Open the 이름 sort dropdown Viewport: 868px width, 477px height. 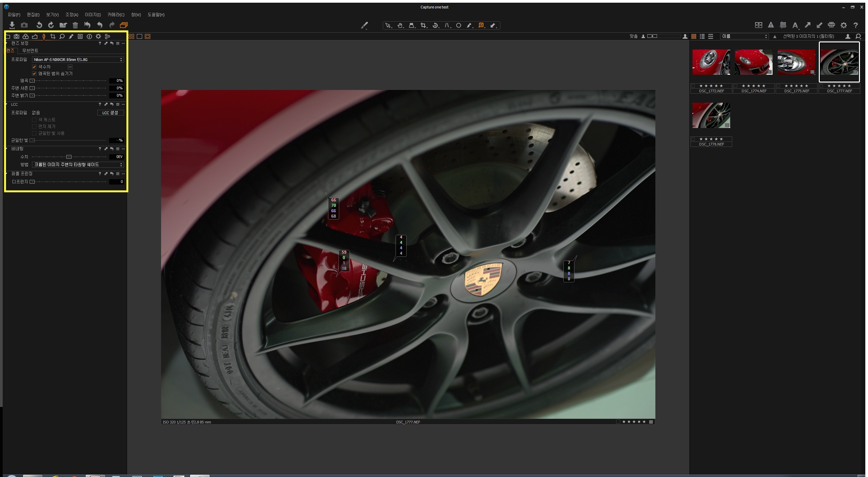click(x=744, y=36)
